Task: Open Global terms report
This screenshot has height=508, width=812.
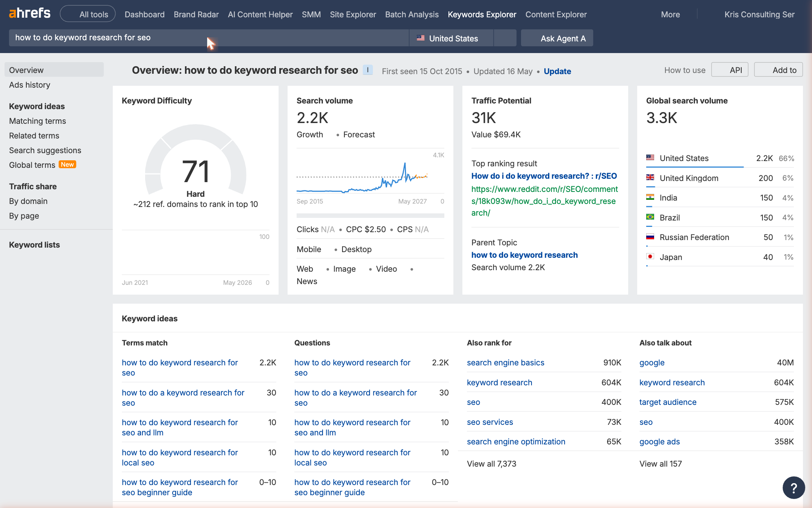Action: coord(32,165)
